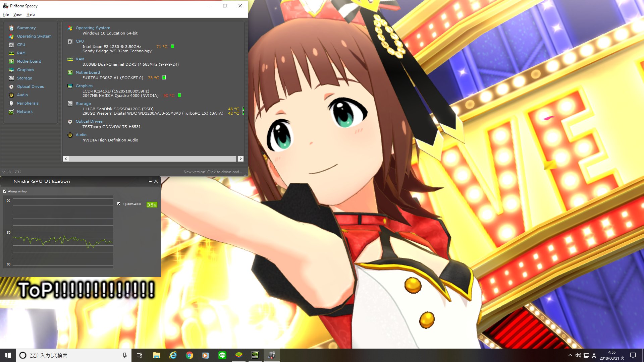Select the Graphics category in Speccy

tap(25, 69)
